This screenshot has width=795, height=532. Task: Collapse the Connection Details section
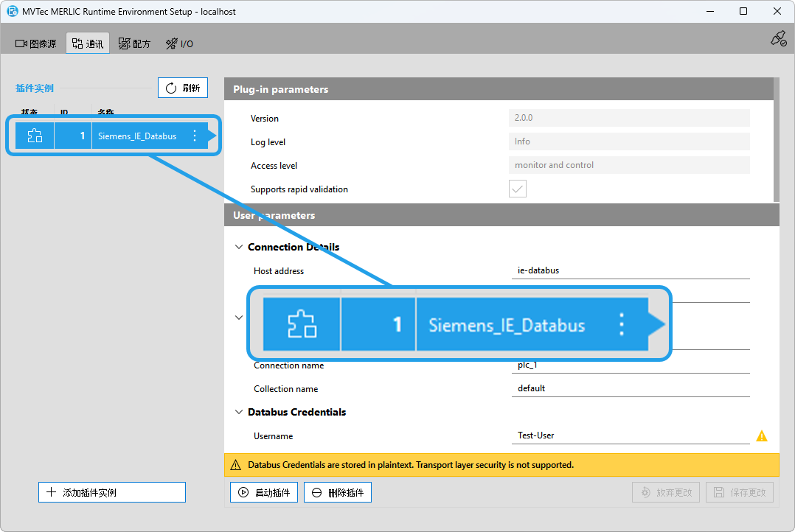(x=238, y=247)
